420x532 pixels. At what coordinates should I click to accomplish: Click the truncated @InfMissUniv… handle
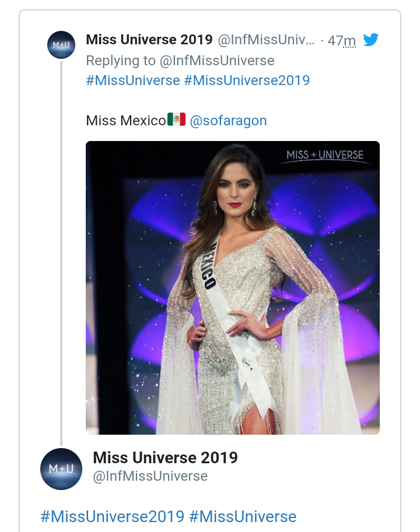[266, 41]
